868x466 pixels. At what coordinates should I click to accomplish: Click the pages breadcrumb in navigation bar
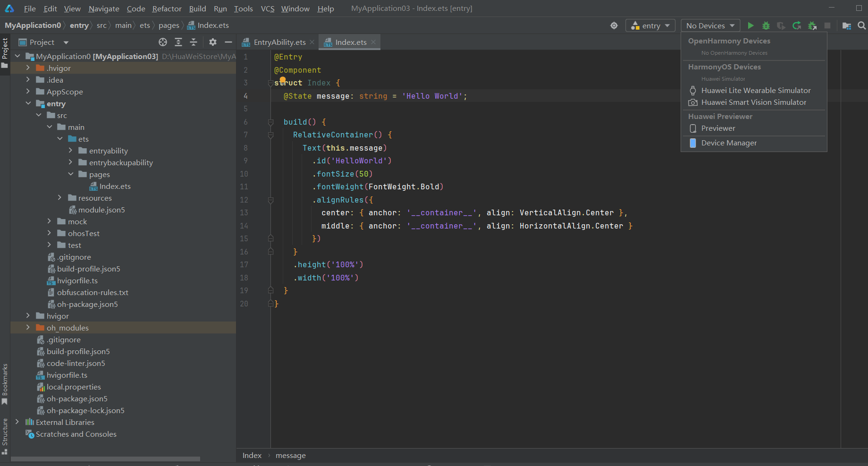pyautogui.click(x=169, y=25)
